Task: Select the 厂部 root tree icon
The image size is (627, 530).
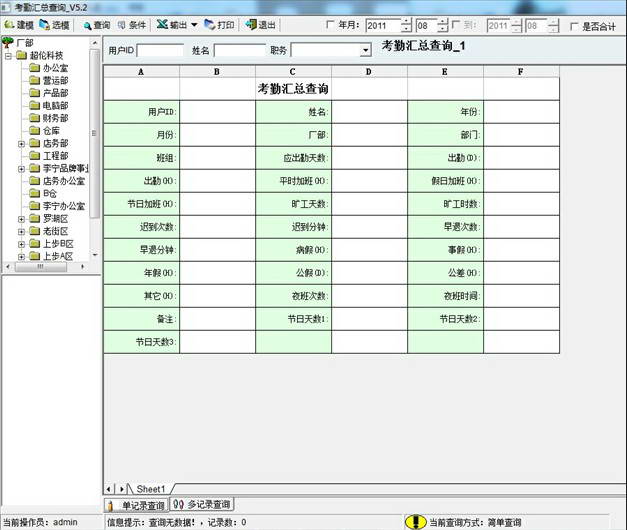Action: [7, 42]
